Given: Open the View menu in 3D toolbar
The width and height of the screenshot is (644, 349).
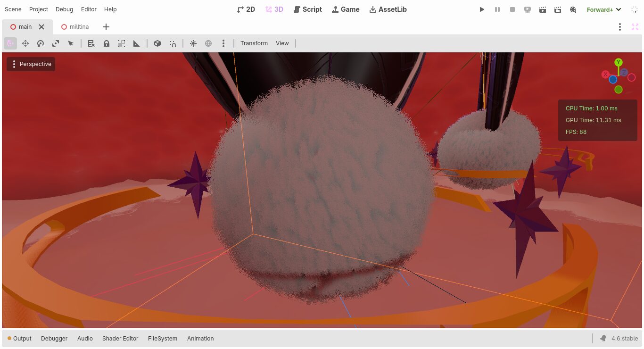Looking at the screenshot, I should tap(282, 43).
